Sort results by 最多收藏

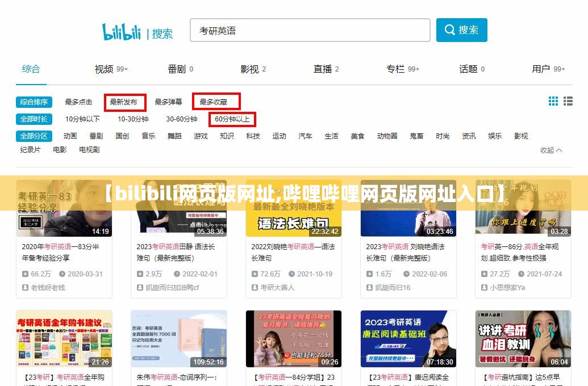214,102
